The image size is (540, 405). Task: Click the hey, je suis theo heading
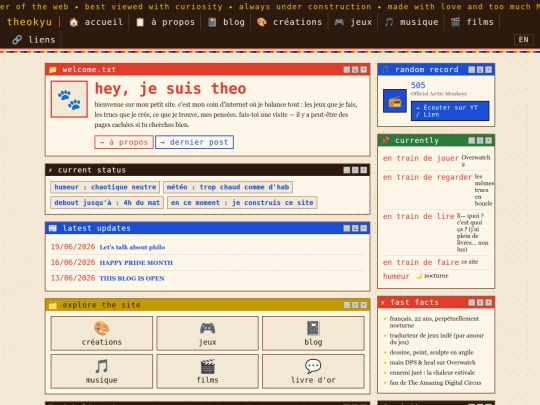point(170,89)
